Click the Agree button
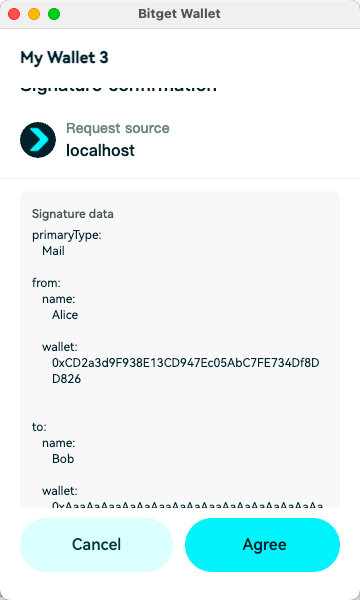This screenshot has width=360, height=600. coord(262,545)
